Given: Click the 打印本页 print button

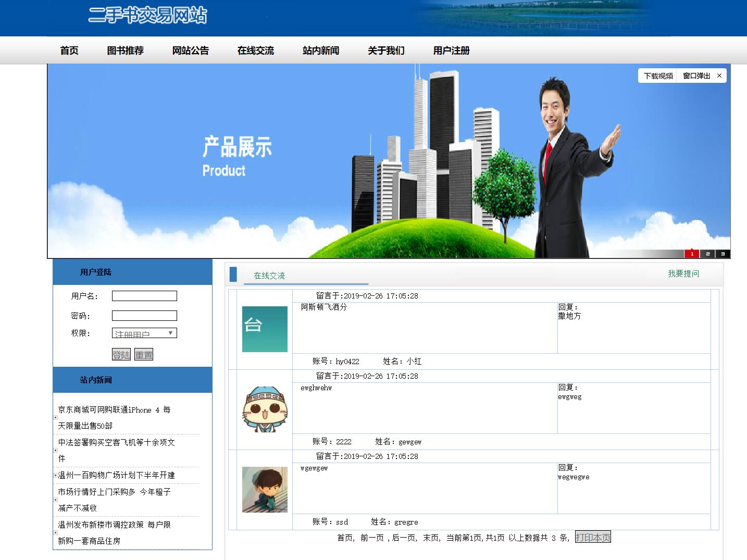Looking at the screenshot, I should (x=593, y=537).
